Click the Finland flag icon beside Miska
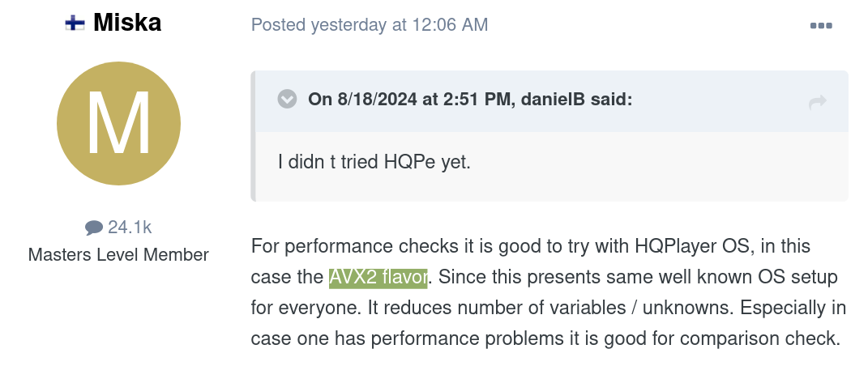Screen dimensions: 868x366 75,23
